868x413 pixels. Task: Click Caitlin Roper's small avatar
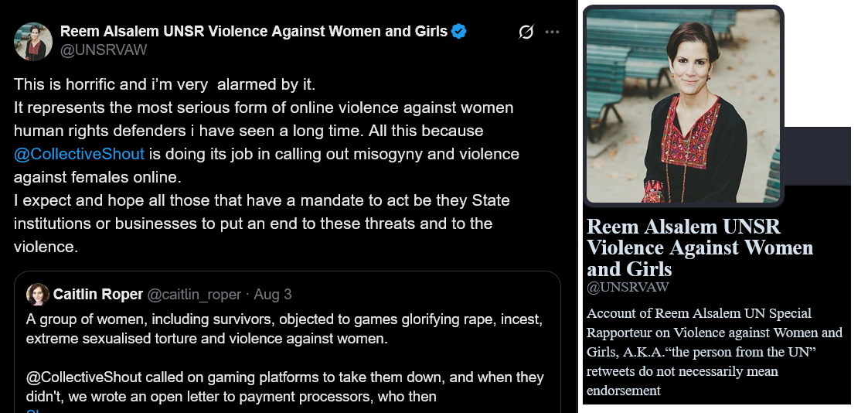[38, 294]
